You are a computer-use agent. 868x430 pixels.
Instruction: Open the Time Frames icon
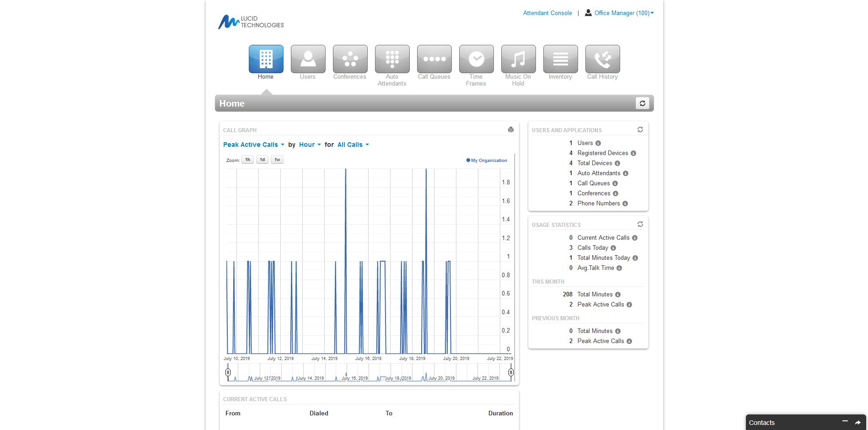pos(476,59)
